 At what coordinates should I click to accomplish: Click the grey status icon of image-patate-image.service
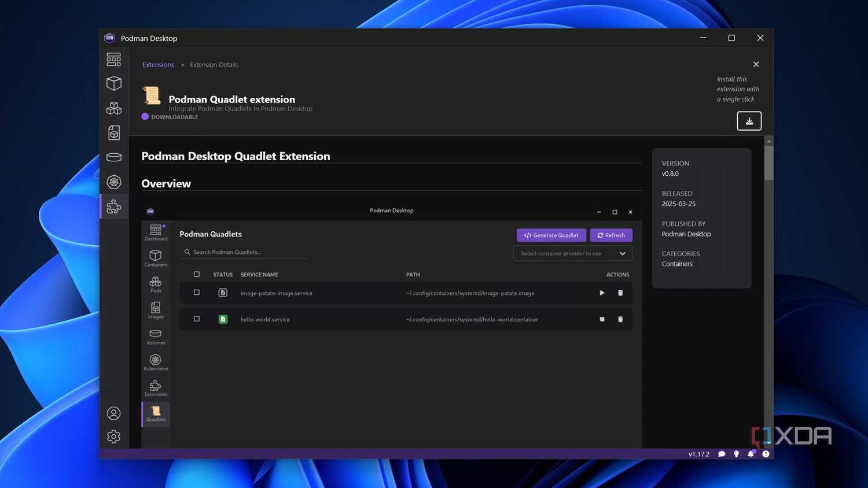click(x=223, y=293)
